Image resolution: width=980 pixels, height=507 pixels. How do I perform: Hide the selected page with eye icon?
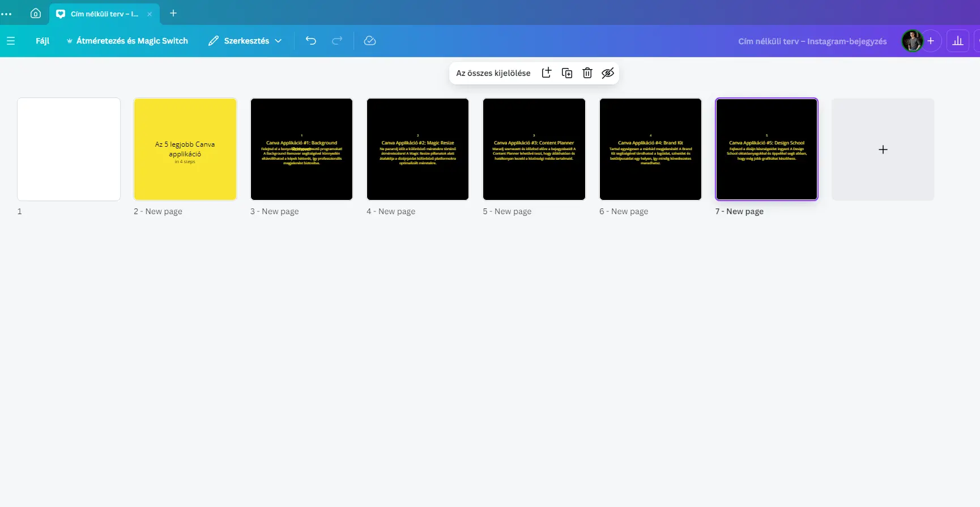pos(608,73)
